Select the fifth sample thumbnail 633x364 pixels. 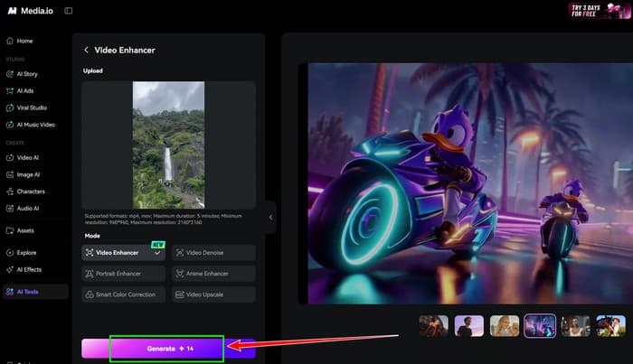[x=575, y=326]
